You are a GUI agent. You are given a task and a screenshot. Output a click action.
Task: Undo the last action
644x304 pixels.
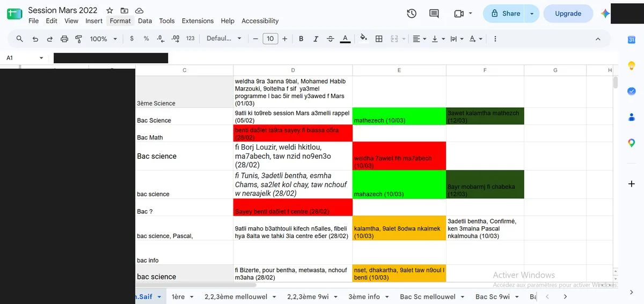(x=35, y=39)
